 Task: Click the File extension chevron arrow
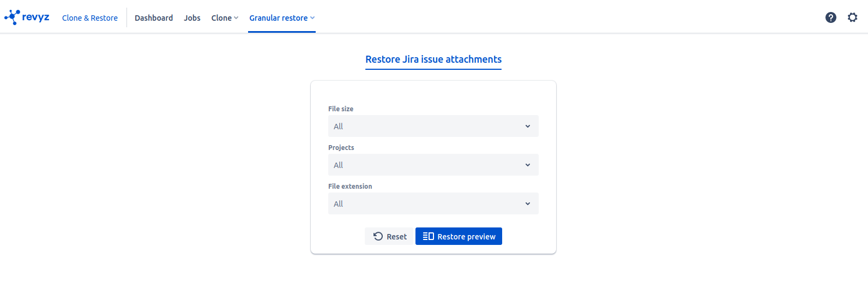click(x=527, y=203)
